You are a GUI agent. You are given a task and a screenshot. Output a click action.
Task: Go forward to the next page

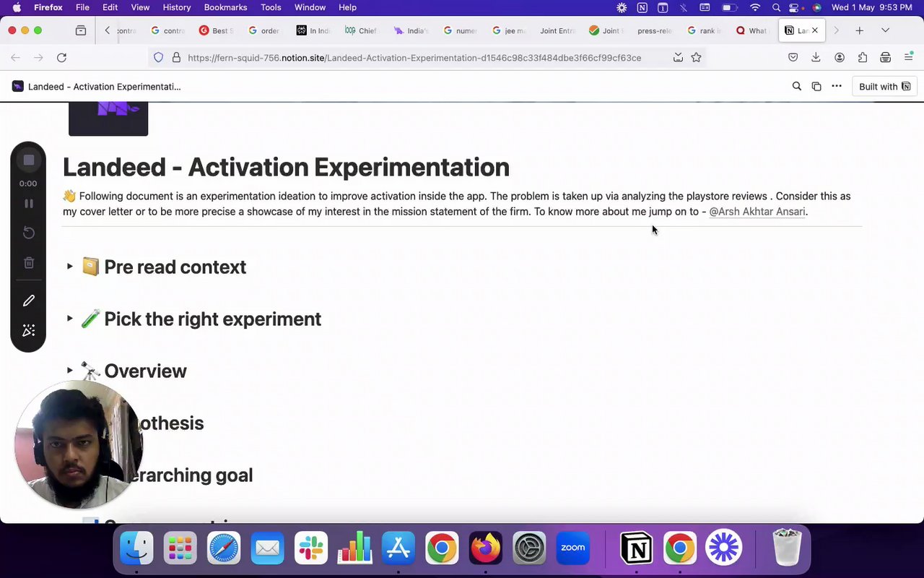[x=38, y=57]
